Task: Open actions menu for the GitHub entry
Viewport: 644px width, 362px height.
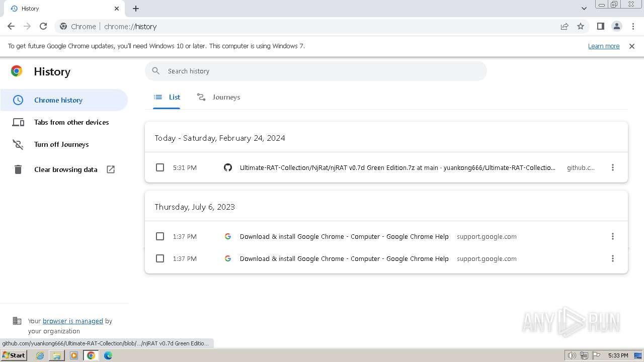Action: [613, 167]
